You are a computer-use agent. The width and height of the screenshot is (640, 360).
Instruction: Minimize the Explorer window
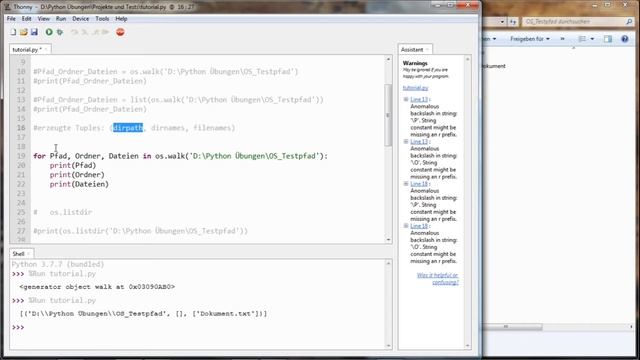[595, 5]
